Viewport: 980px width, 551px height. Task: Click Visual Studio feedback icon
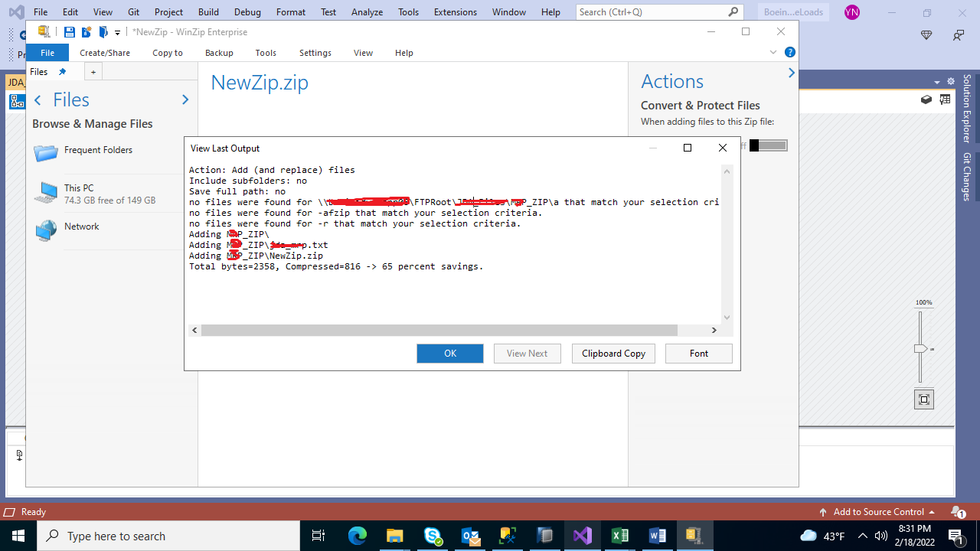(959, 35)
